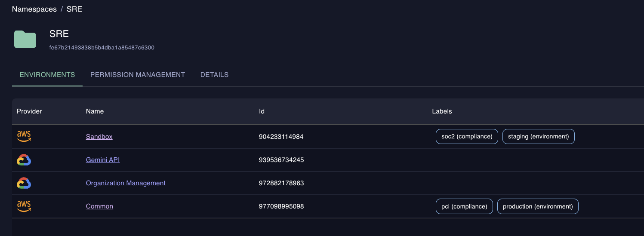Click the staging (environment) label
Viewport: 644px width, 236px height.
538,136
